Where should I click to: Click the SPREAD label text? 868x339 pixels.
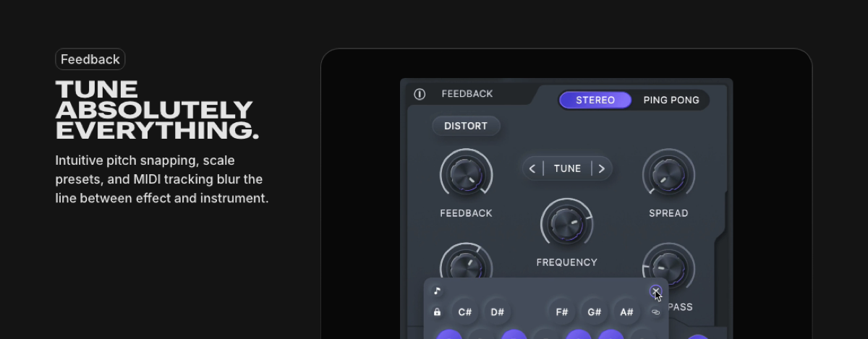668,213
